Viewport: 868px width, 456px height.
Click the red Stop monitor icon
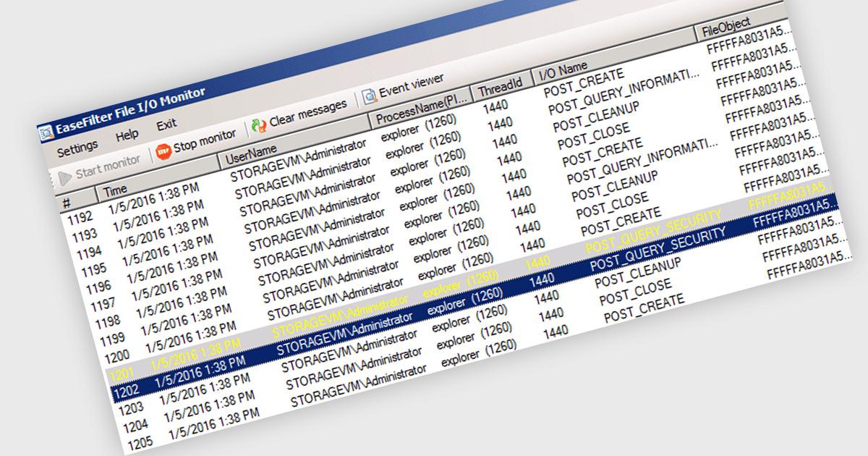pyautogui.click(x=163, y=151)
